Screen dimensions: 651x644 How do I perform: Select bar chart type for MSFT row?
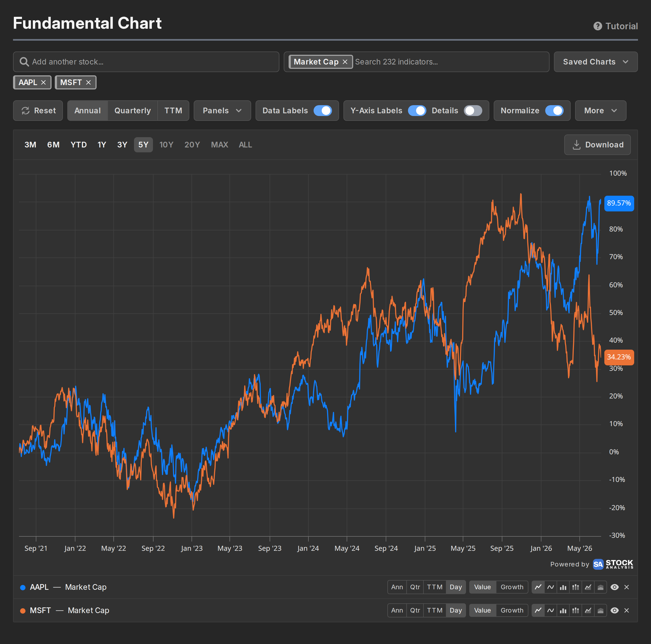[x=563, y=610]
